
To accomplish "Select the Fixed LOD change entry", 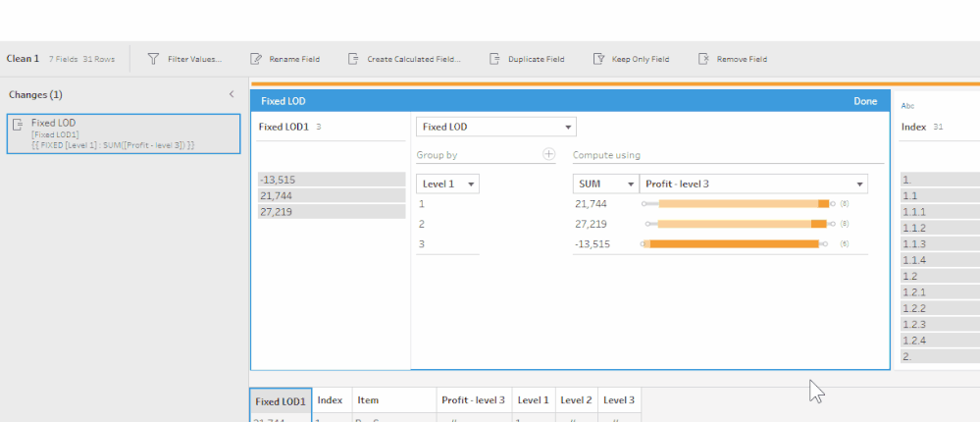I will tap(124, 133).
